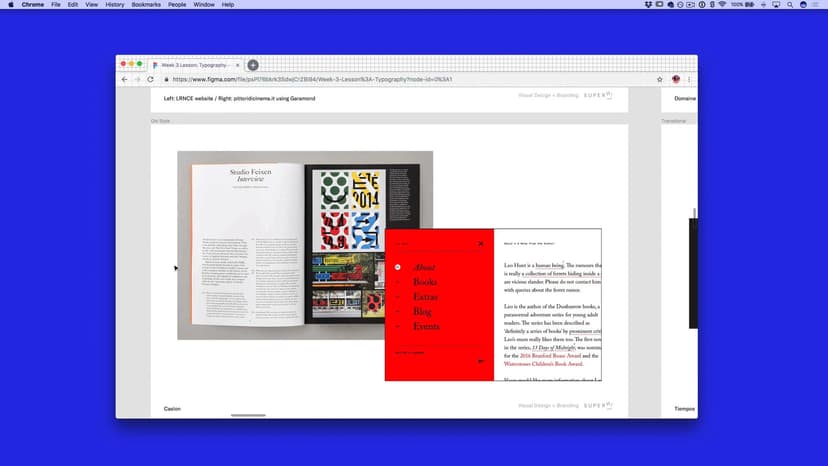Open the Help menu
This screenshot has width=828, height=466.
click(228, 5)
